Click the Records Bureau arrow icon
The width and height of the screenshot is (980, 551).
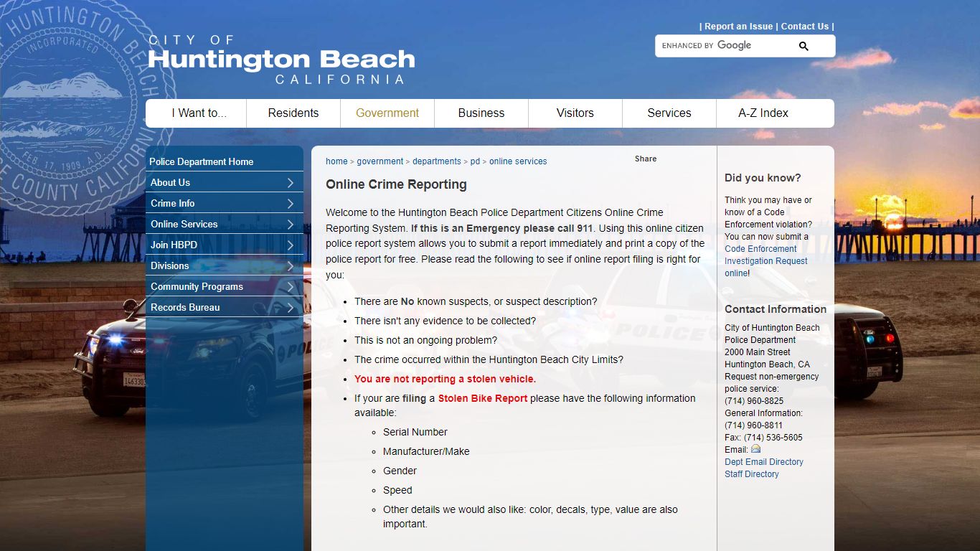[x=290, y=307]
